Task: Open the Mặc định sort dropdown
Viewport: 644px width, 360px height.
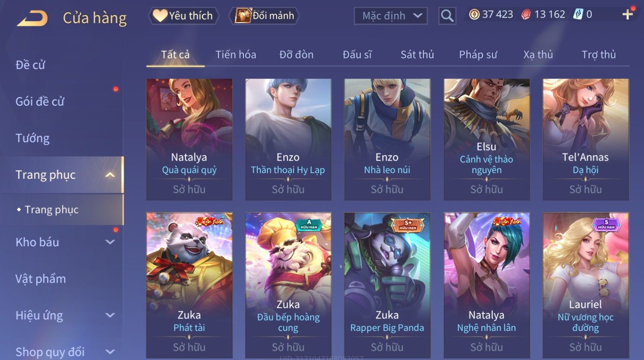Action: coord(391,16)
